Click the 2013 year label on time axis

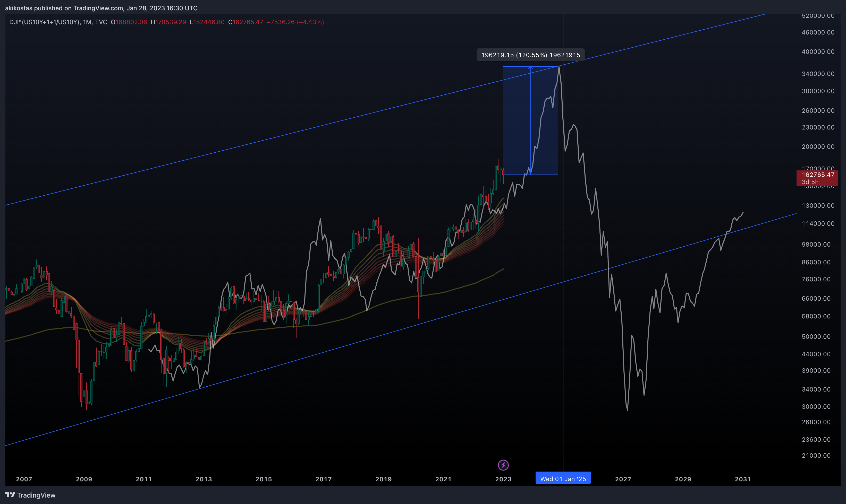click(x=204, y=479)
